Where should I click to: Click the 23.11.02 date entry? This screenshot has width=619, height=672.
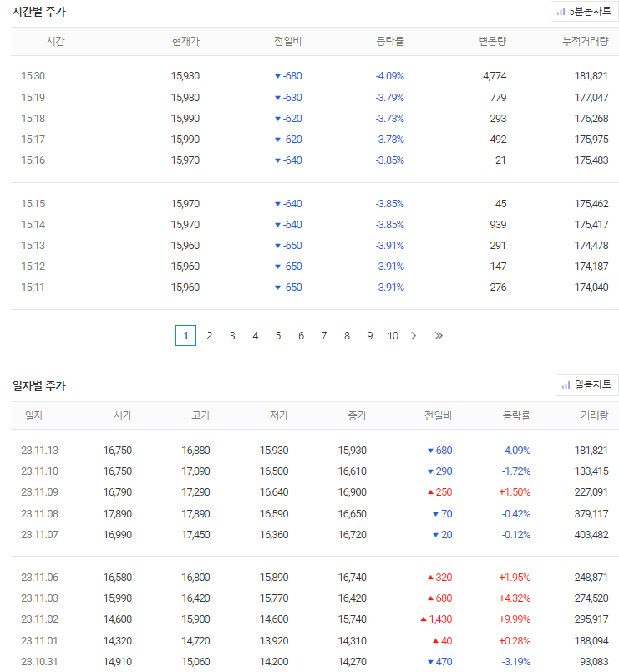[39, 619]
